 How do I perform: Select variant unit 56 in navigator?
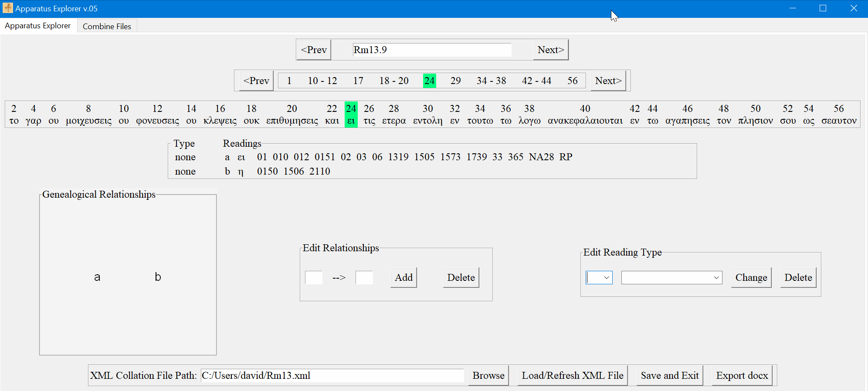573,81
